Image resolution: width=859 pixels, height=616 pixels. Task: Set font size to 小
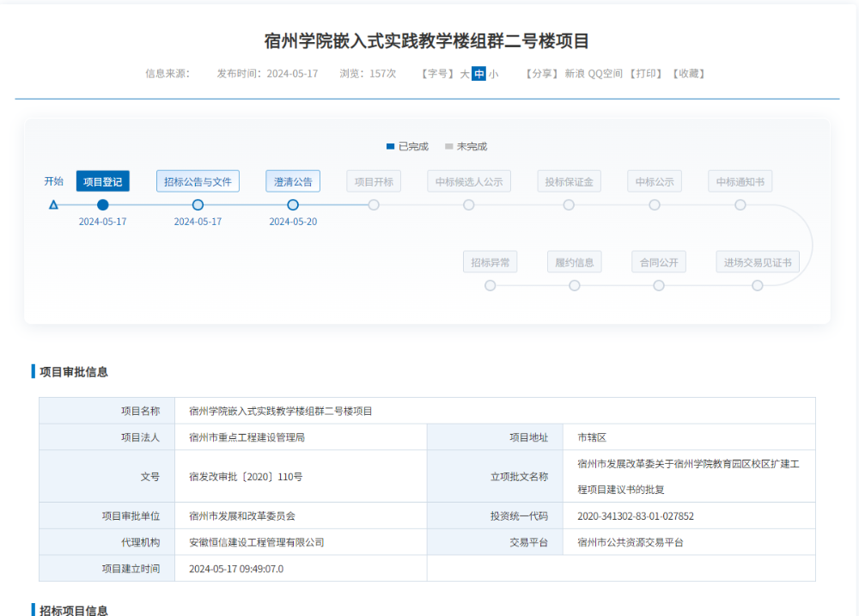pyautogui.click(x=494, y=73)
